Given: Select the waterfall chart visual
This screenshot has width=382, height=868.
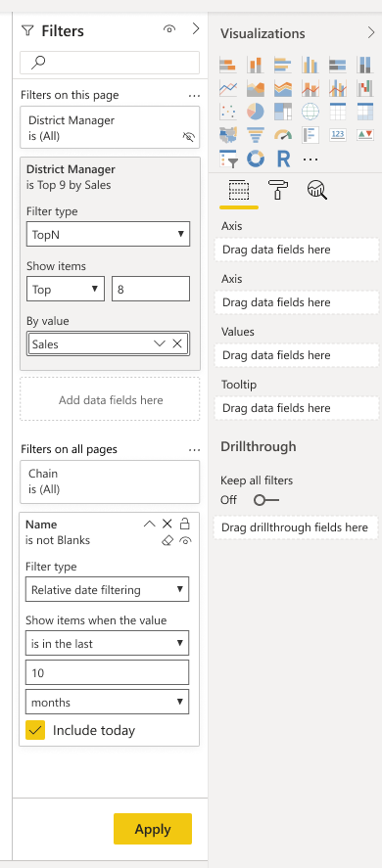Looking at the screenshot, I should point(364,88).
